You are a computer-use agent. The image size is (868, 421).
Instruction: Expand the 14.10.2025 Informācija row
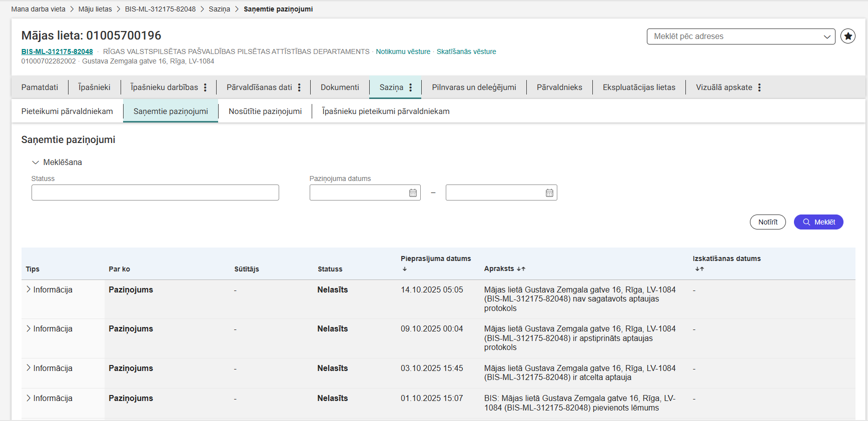point(29,289)
